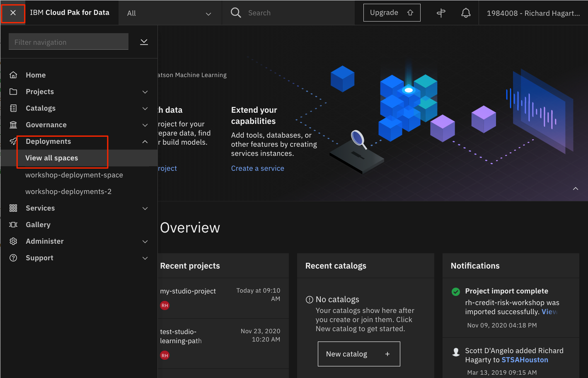The width and height of the screenshot is (588, 378).
Task: Collapse all navigation sections icon
Action: [144, 42]
